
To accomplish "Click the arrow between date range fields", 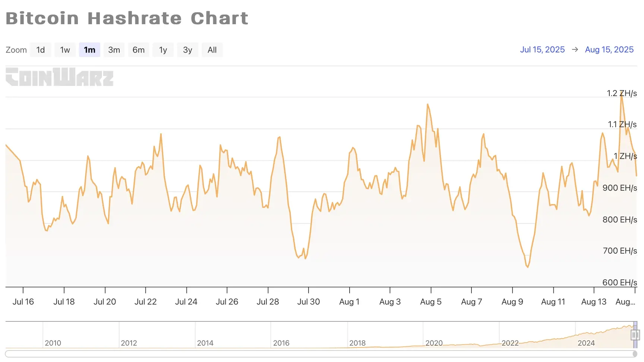I will pyautogui.click(x=575, y=50).
